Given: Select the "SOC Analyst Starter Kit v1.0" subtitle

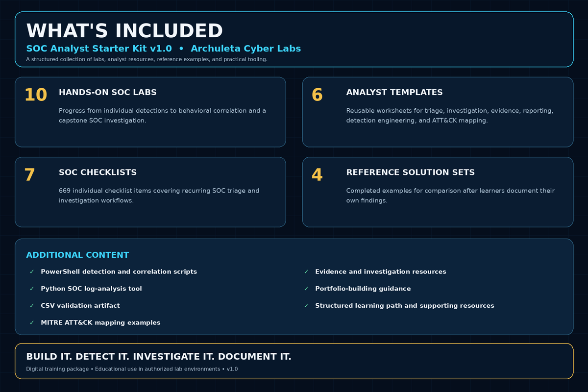Looking at the screenshot, I should (x=99, y=49).
